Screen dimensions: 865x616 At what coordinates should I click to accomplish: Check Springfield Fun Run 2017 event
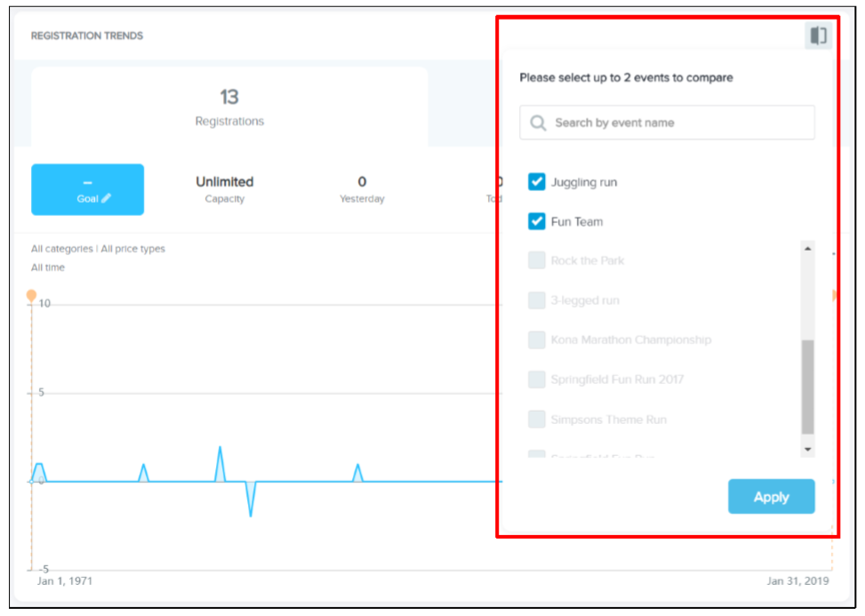(537, 380)
